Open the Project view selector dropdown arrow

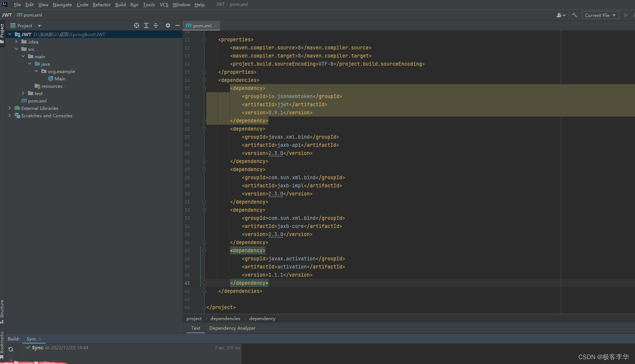click(40, 25)
